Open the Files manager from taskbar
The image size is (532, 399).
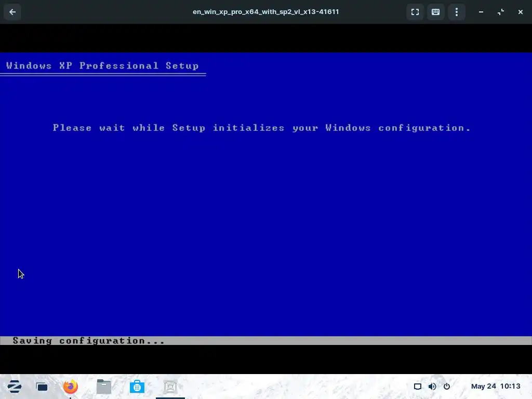click(x=104, y=387)
